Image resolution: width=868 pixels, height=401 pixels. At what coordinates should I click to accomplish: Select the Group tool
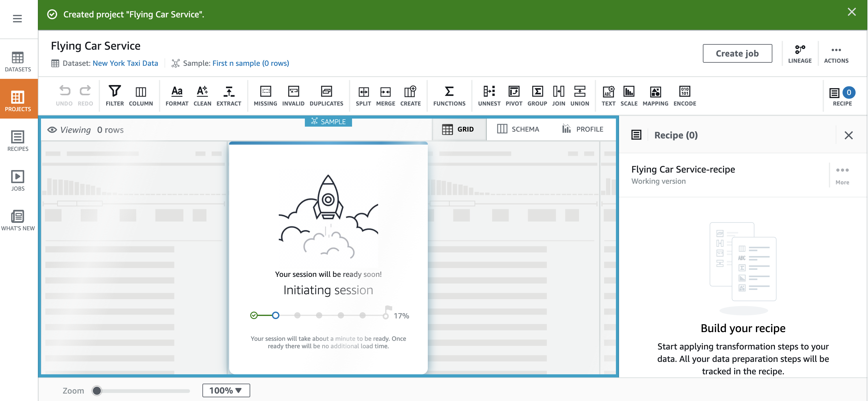pos(537,96)
